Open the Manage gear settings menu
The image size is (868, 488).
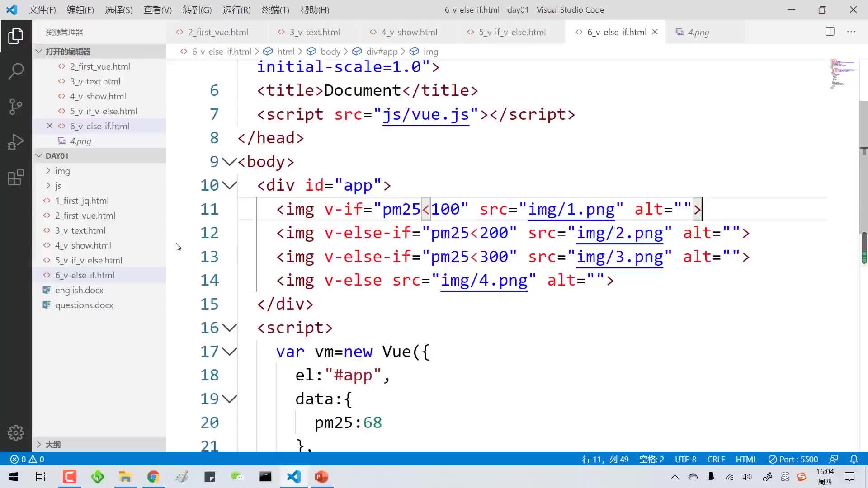(16, 432)
